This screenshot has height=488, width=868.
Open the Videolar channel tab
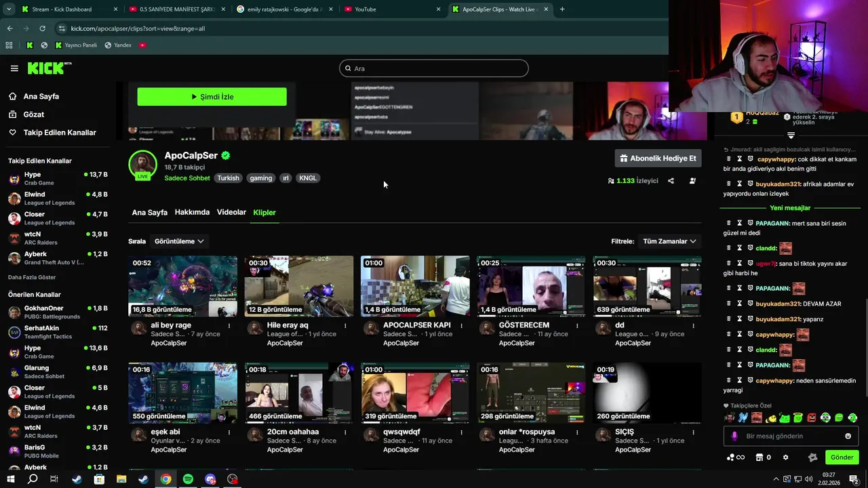tap(231, 212)
